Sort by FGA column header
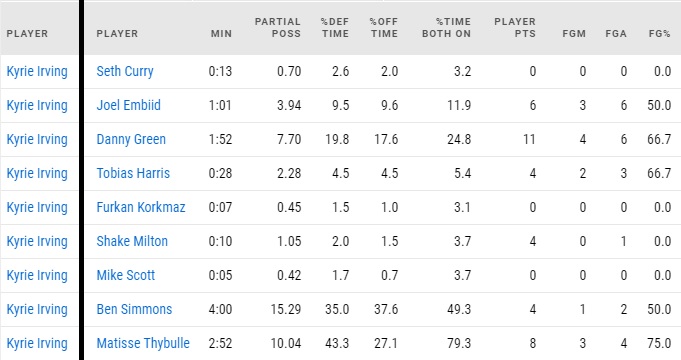681x360 pixels. 616,34
